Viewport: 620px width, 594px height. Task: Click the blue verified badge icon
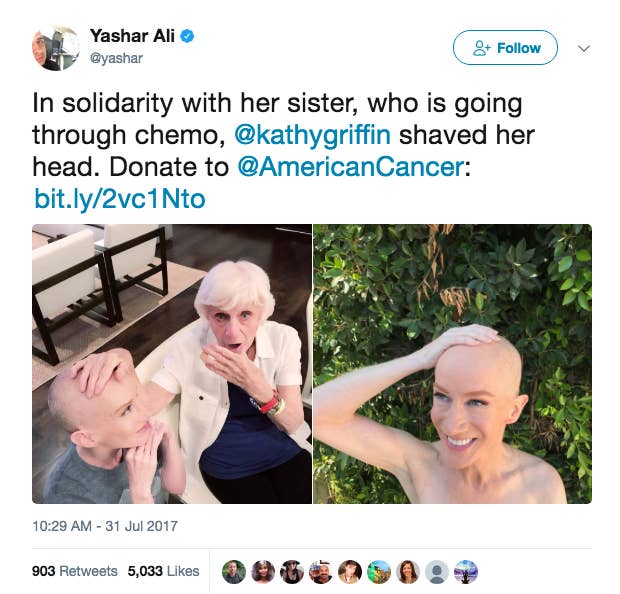pyautogui.click(x=187, y=36)
